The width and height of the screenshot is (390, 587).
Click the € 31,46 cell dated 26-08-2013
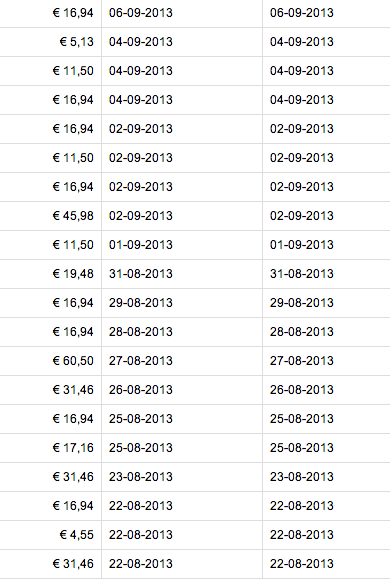click(x=51, y=390)
